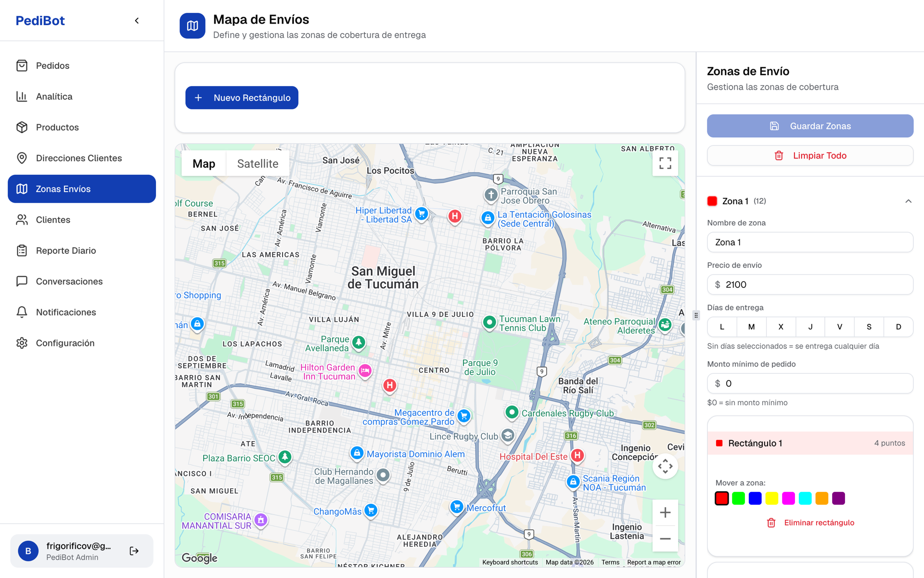Click Report a map error link
924x578 pixels.
click(x=654, y=562)
